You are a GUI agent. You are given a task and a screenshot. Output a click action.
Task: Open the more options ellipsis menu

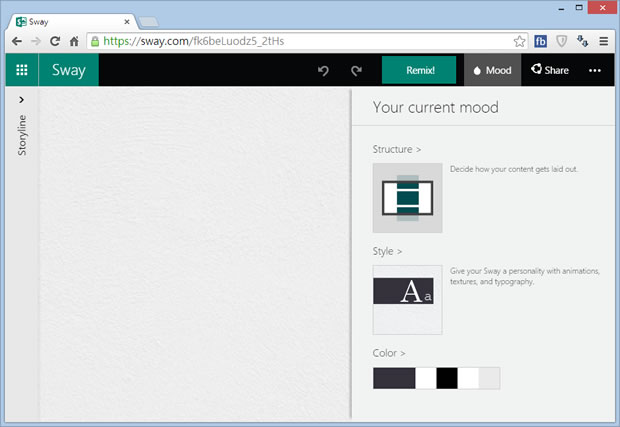tap(595, 70)
